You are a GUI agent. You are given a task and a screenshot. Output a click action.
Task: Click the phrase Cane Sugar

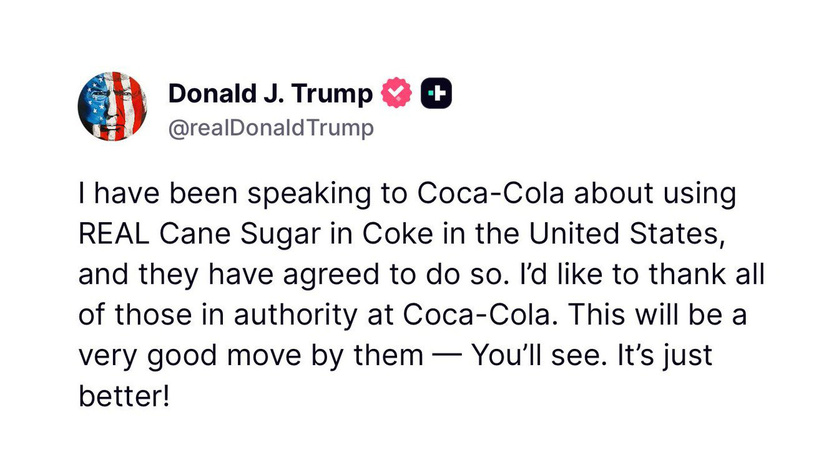point(240,235)
